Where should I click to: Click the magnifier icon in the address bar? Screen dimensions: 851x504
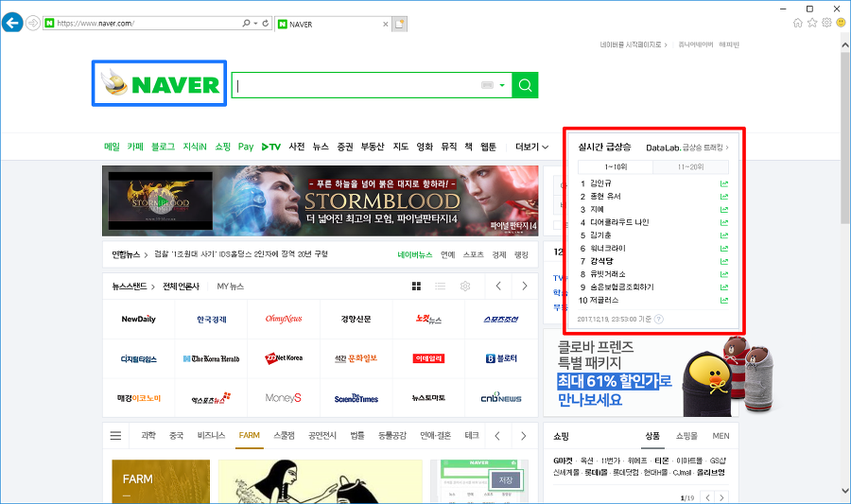tap(247, 24)
